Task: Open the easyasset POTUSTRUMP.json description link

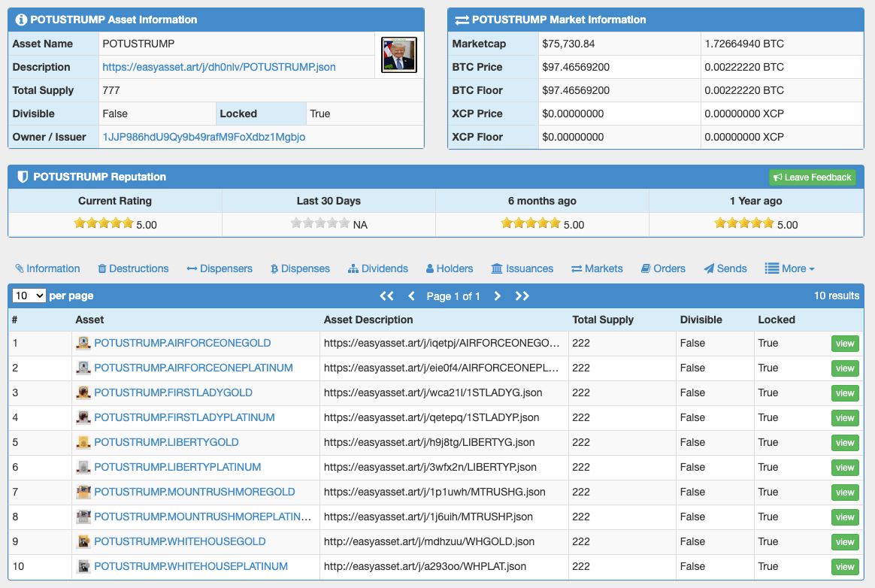Action: click(x=220, y=67)
